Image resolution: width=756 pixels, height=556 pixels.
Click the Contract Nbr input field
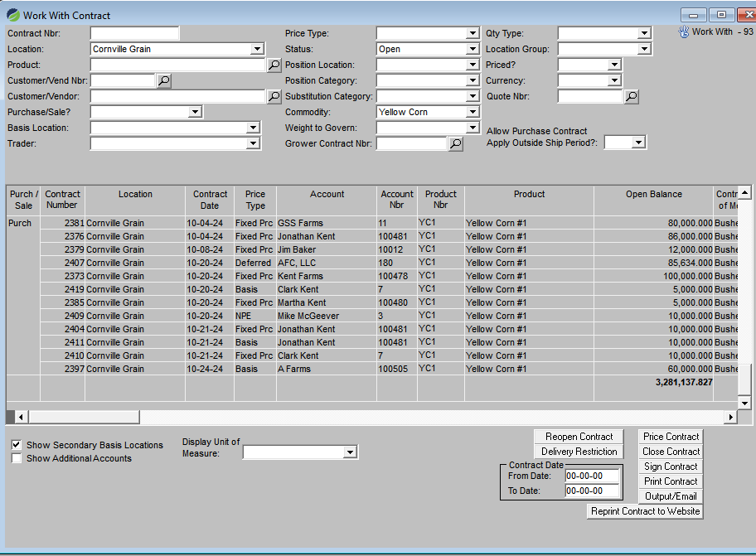point(134,33)
